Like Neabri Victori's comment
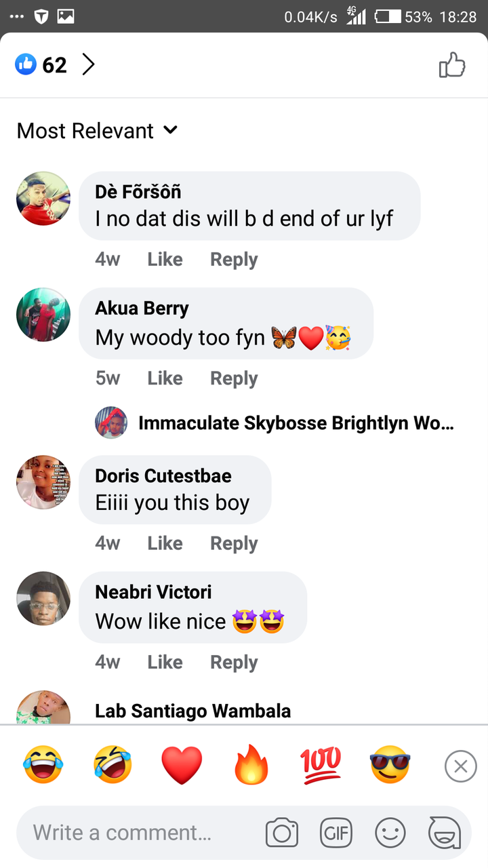Screen dimensions: 488x868 [x=165, y=662]
